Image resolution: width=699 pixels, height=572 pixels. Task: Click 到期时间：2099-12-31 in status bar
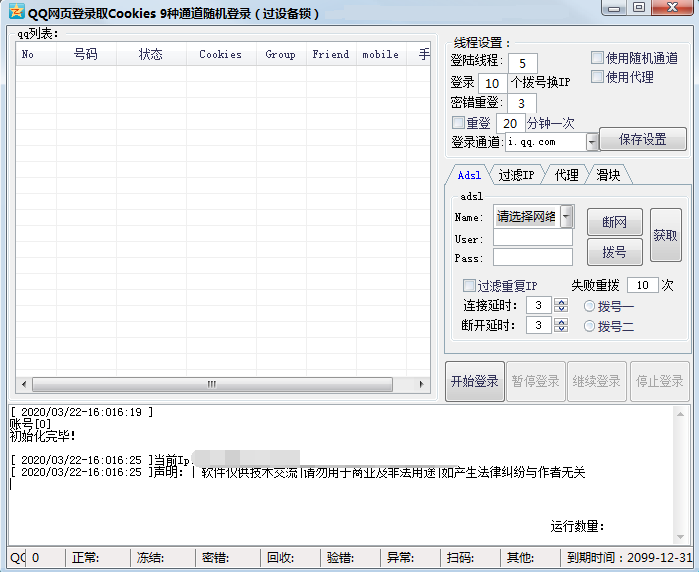point(629,558)
